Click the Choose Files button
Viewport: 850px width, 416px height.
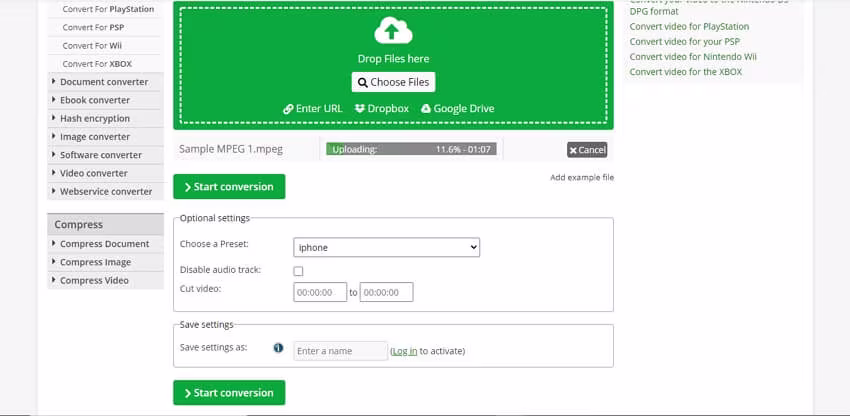tap(393, 82)
